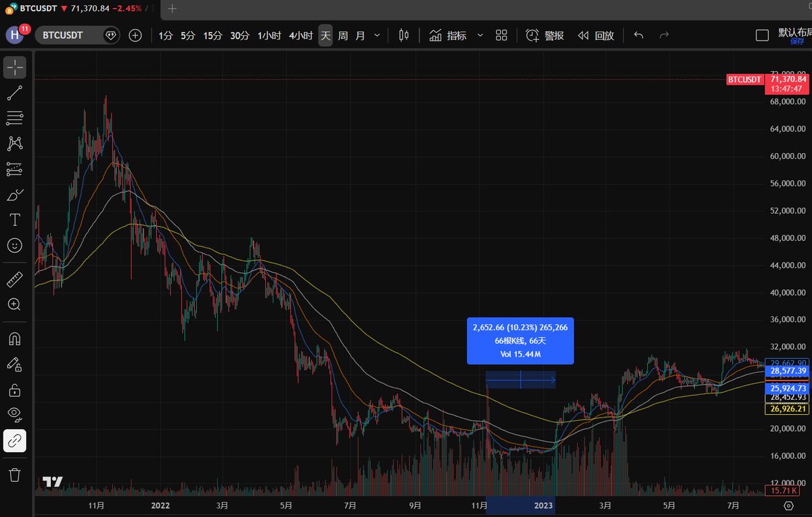Open the forecasting and measurement tools
812x517 pixels.
[15, 169]
